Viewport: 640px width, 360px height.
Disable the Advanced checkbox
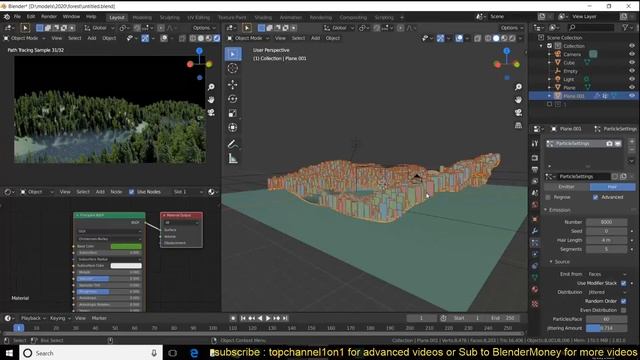point(596,197)
